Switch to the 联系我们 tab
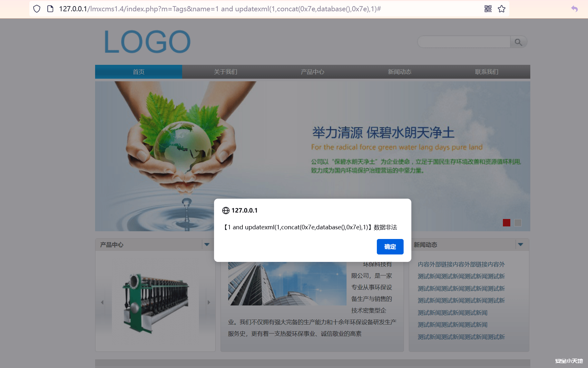 coord(486,72)
